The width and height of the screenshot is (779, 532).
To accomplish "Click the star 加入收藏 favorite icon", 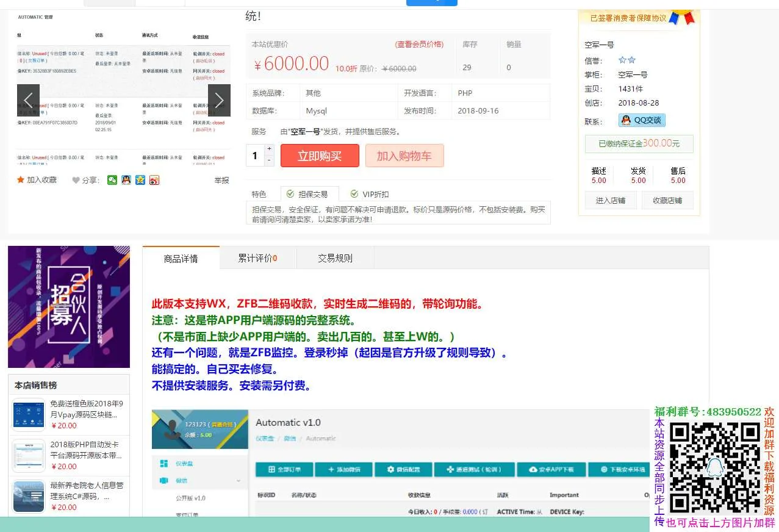I will 21,180.
